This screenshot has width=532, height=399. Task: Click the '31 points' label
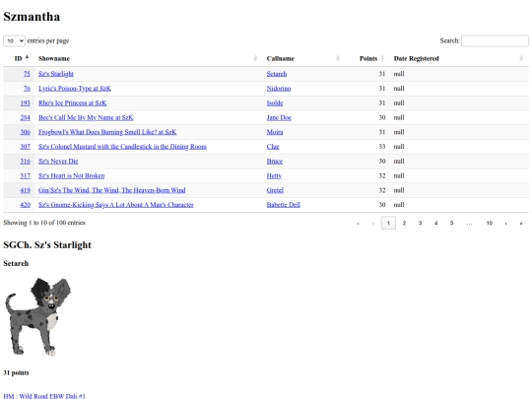tap(16, 372)
